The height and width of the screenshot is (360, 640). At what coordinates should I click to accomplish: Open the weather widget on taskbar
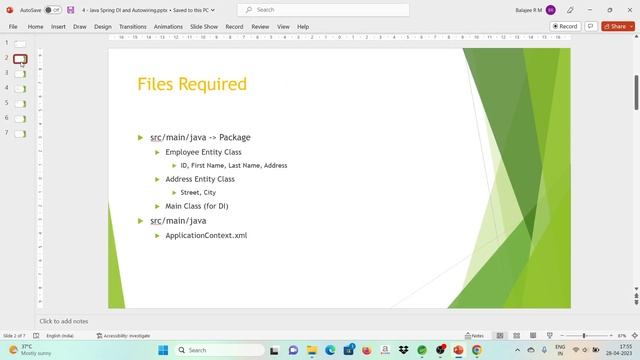(31, 350)
